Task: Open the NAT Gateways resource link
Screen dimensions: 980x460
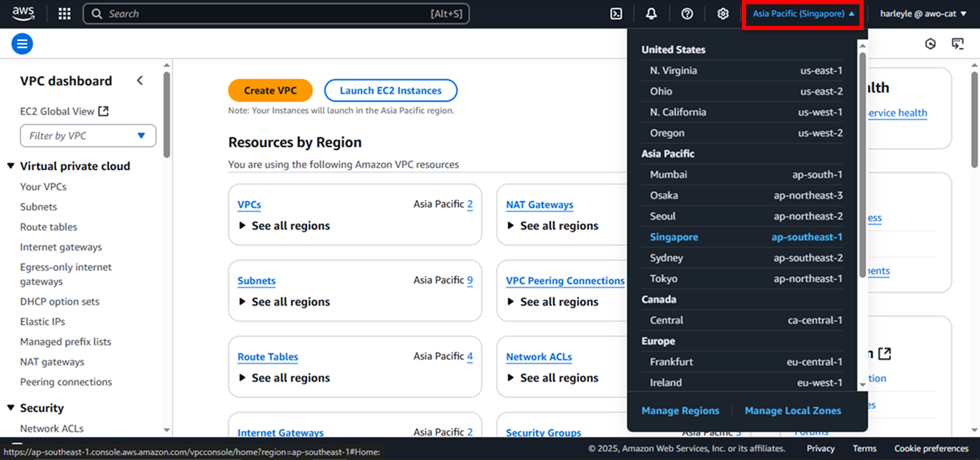Action: point(540,205)
